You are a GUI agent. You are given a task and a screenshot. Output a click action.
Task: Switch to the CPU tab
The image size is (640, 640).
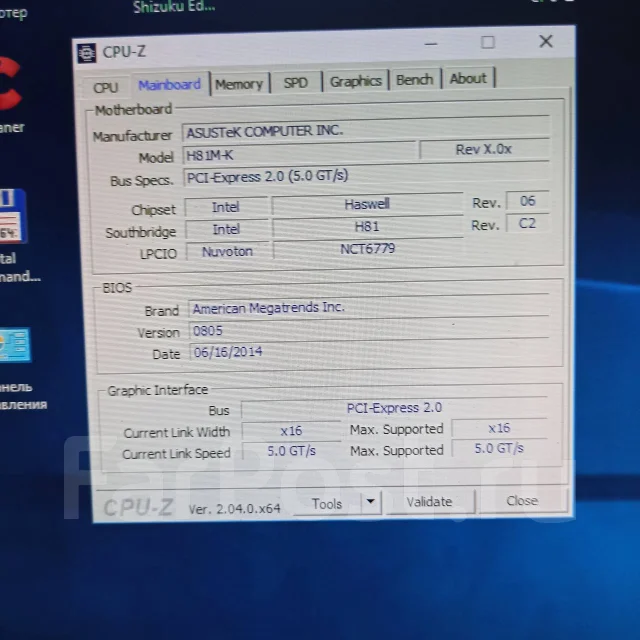(106, 87)
